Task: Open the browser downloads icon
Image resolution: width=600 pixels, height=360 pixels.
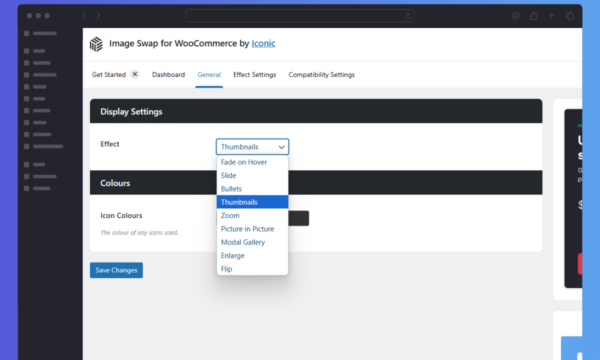Action: (x=515, y=16)
